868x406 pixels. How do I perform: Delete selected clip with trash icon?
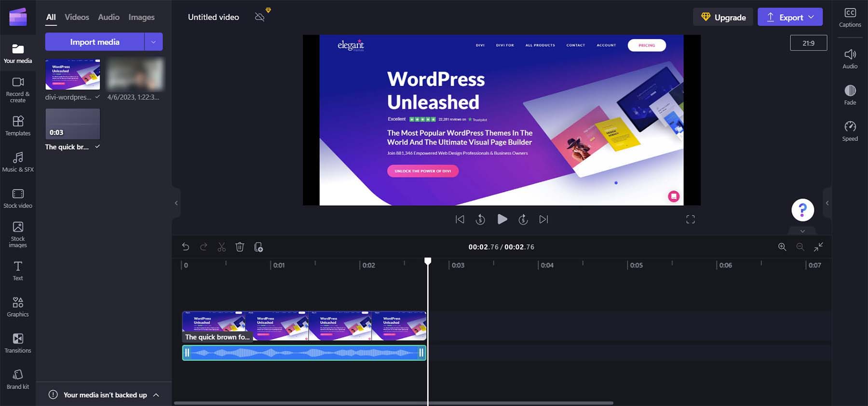(x=240, y=247)
